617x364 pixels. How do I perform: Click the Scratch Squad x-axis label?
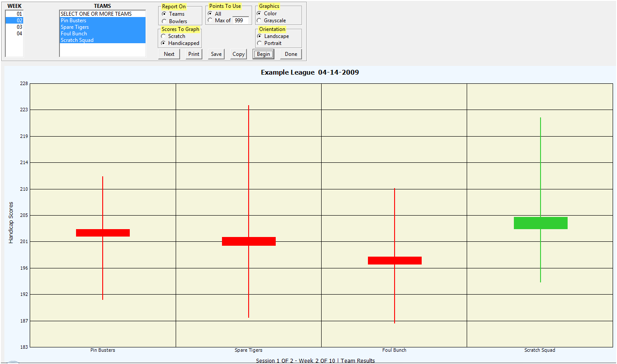(x=540, y=350)
